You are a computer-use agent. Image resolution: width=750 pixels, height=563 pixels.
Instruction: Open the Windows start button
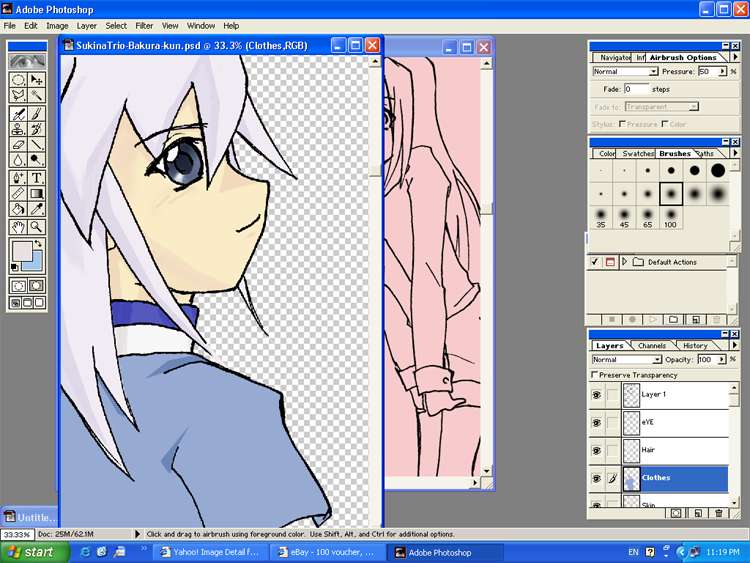(x=34, y=552)
